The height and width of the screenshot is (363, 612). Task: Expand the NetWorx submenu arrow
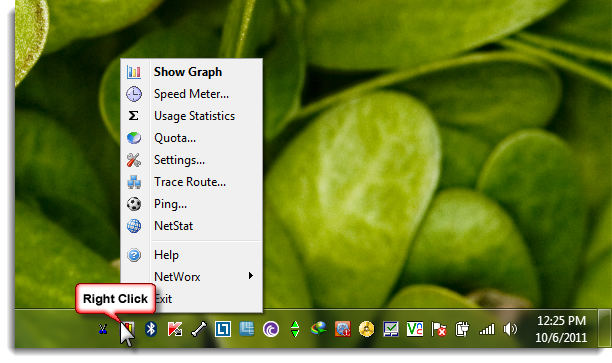[x=251, y=276]
